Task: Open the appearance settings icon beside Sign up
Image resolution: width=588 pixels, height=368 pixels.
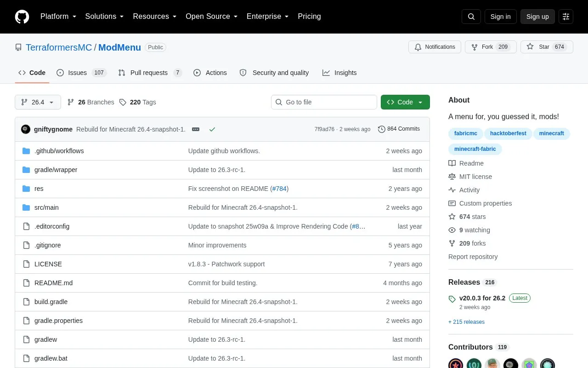Action: tap(566, 17)
